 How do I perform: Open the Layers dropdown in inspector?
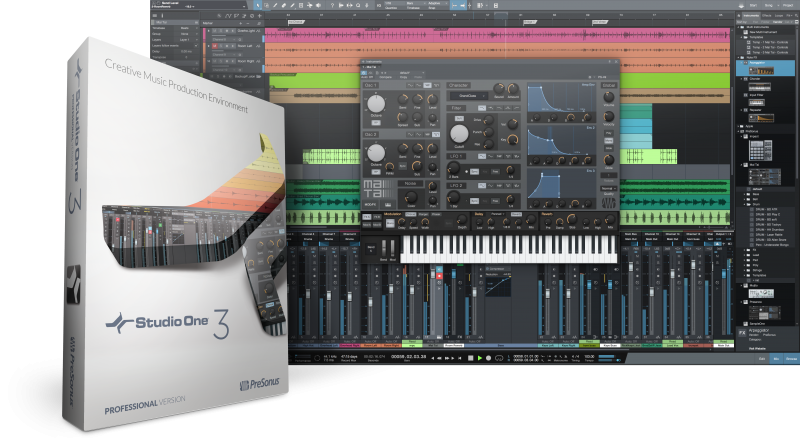pyautogui.click(x=186, y=40)
